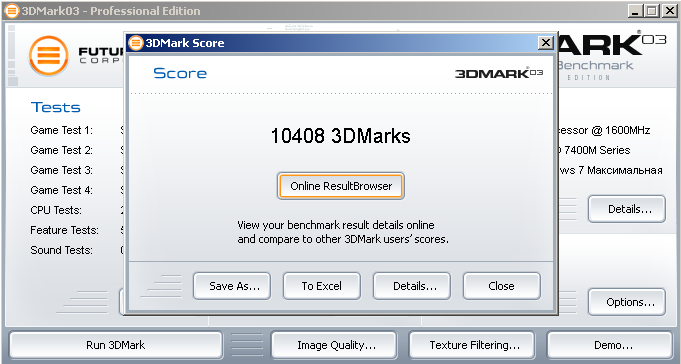Select the 'Feature Tests:' label

(x=64, y=230)
